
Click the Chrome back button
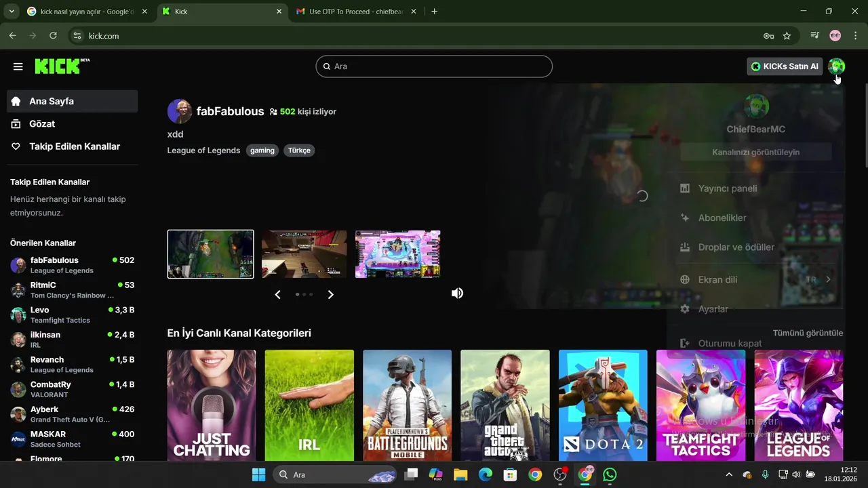point(12,35)
